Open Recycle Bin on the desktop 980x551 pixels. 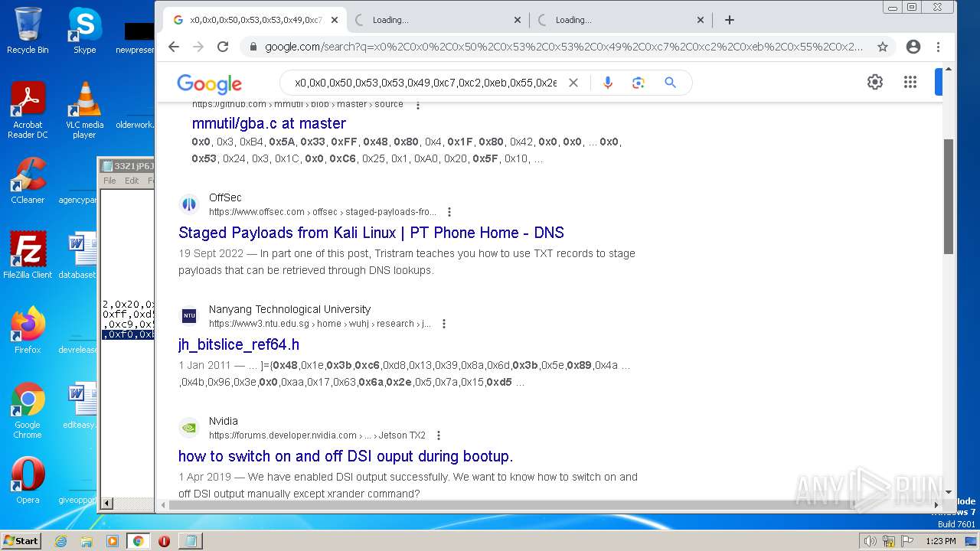coord(28,31)
